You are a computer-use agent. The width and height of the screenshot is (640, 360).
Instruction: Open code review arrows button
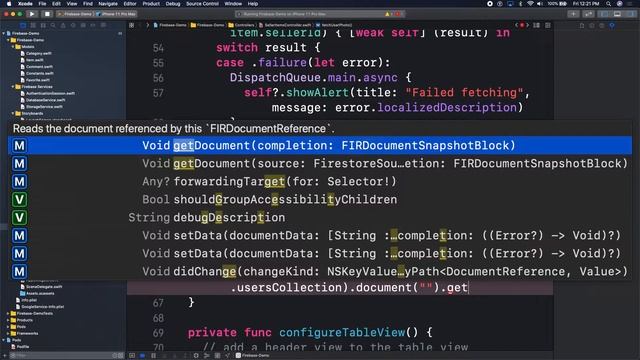click(x=589, y=14)
